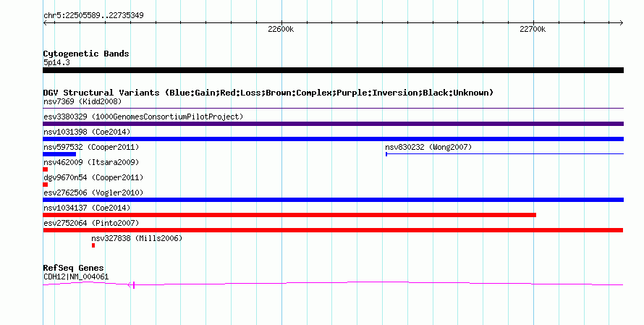Viewport: 644px width, 325px height.
Task: Click the 5p14.3 band label
Action: (56, 62)
